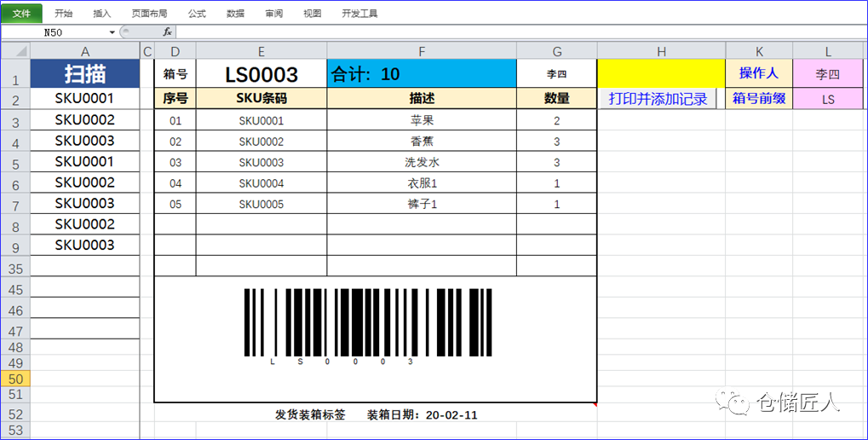Click the 打印并添加记录 button
Viewport: 868px width, 440px height.
coord(658,99)
